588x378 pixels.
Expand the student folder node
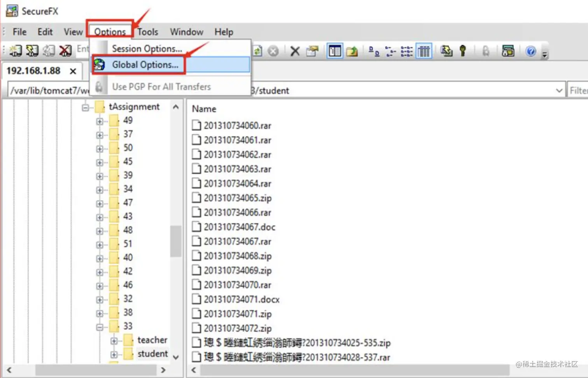(114, 355)
